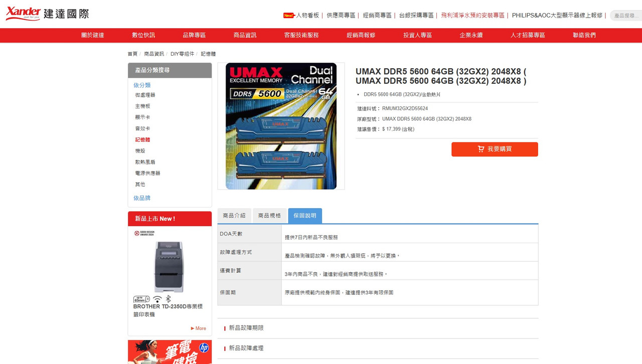The width and height of the screenshot is (642, 364).
Task: Open 台銀採購專區 link
Action: [x=416, y=16]
